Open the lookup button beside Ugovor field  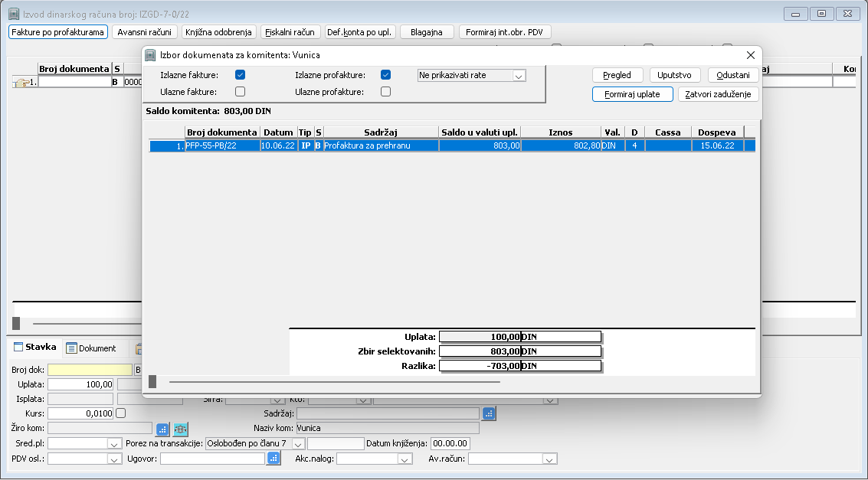coord(274,459)
